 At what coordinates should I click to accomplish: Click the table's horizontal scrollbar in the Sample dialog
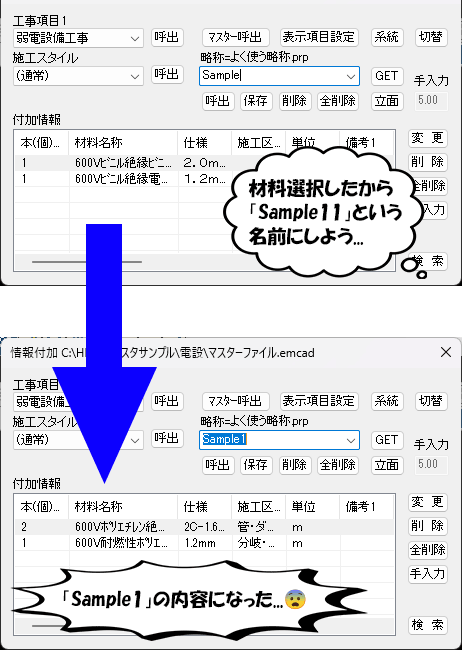click(x=87, y=262)
